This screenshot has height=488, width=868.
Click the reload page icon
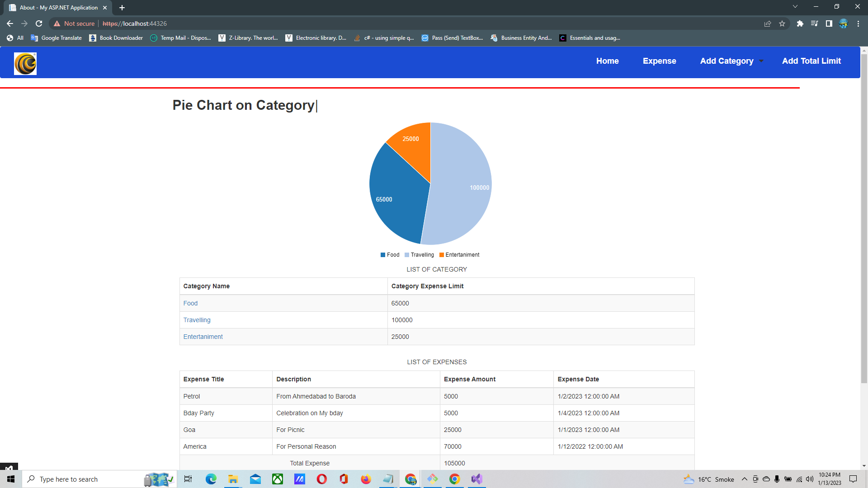(38, 23)
